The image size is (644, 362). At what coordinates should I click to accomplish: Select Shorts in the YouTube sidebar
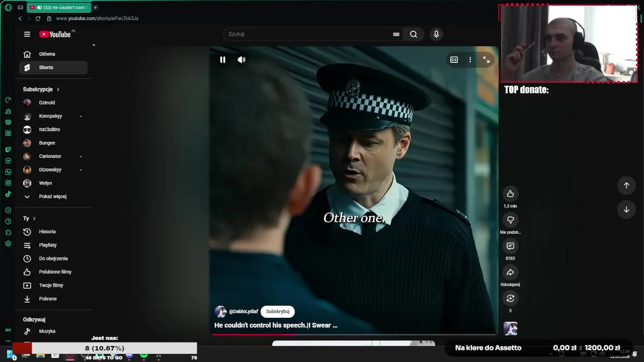click(53, 67)
